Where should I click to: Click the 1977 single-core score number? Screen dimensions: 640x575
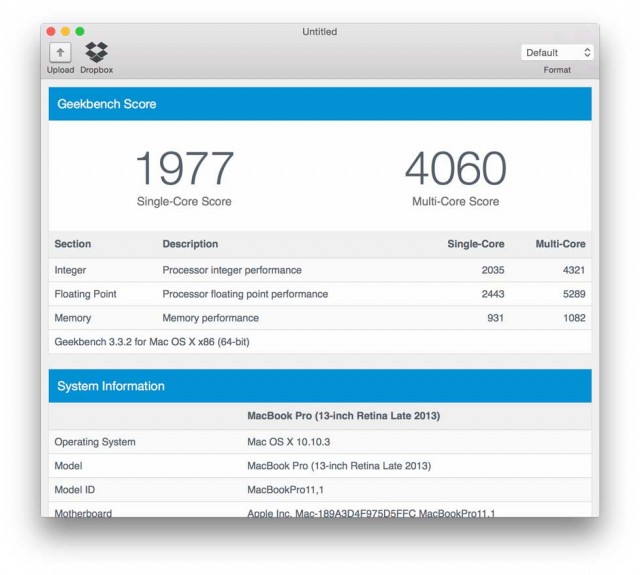(184, 169)
